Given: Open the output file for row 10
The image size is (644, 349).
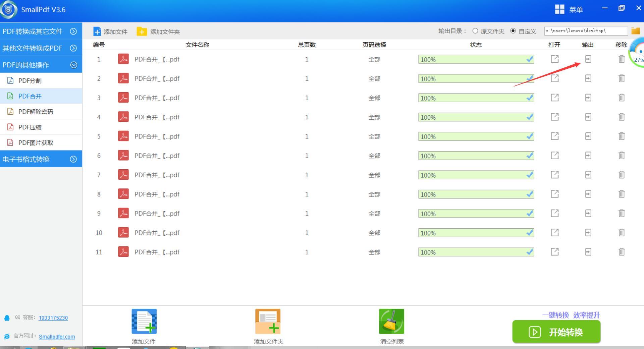Looking at the screenshot, I should tap(555, 233).
